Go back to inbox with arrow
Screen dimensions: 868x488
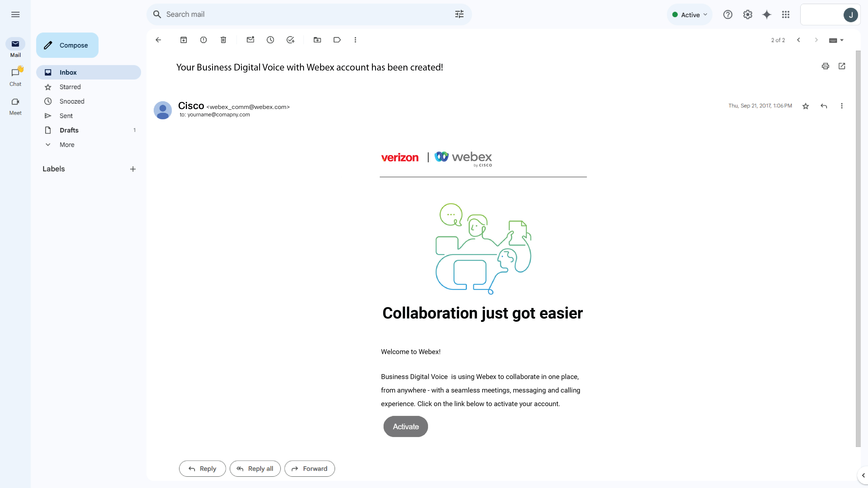click(x=158, y=40)
